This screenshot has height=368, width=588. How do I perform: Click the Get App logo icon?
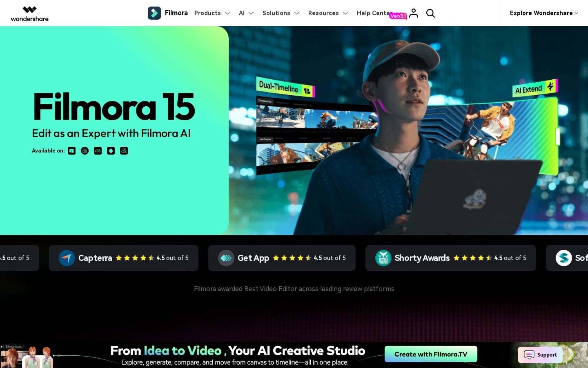click(x=226, y=258)
